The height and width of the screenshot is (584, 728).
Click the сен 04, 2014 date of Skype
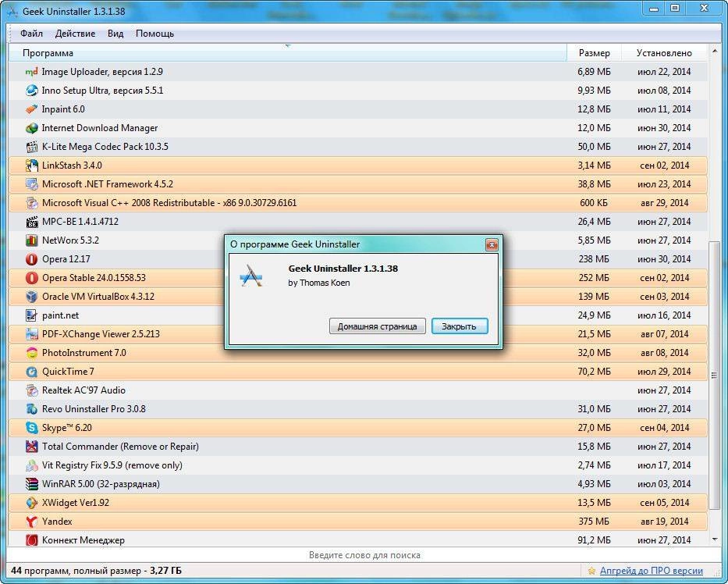pos(664,428)
